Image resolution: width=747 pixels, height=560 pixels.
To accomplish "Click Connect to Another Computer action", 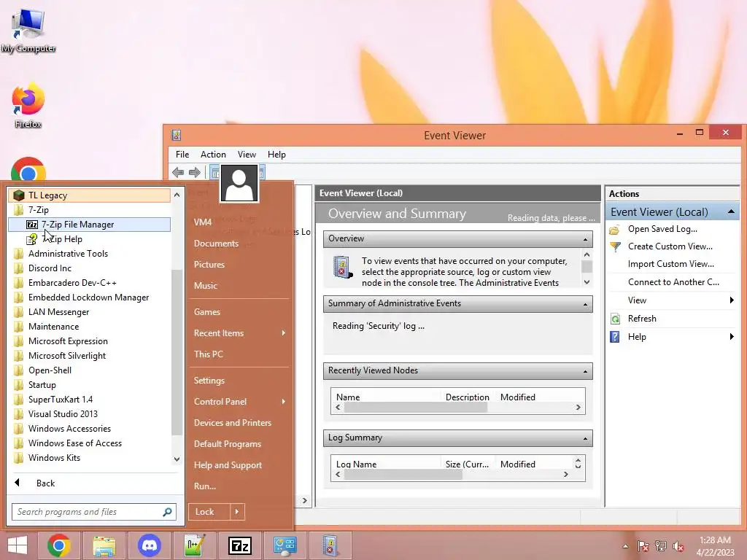I will click(x=672, y=282).
